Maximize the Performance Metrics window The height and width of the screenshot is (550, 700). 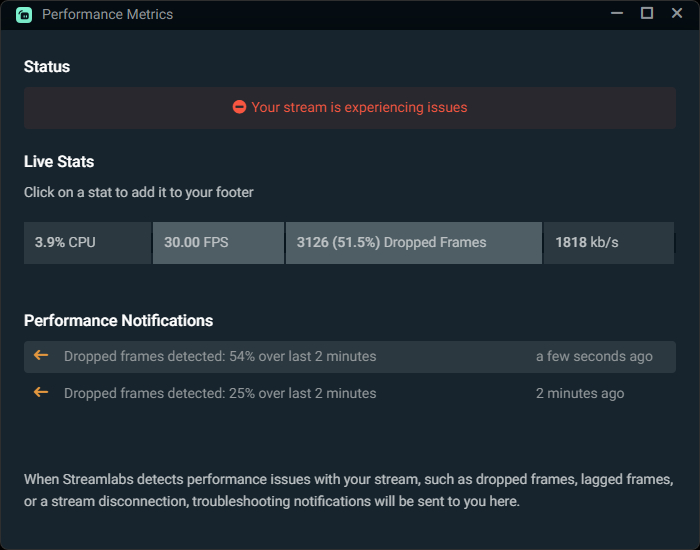647,14
